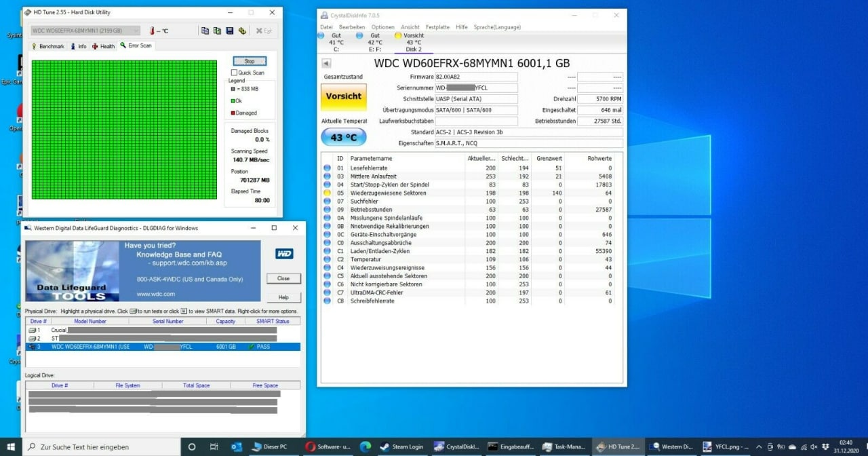Open HD Tune options wrench icon
The height and width of the screenshot is (456, 868).
[x=241, y=31]
